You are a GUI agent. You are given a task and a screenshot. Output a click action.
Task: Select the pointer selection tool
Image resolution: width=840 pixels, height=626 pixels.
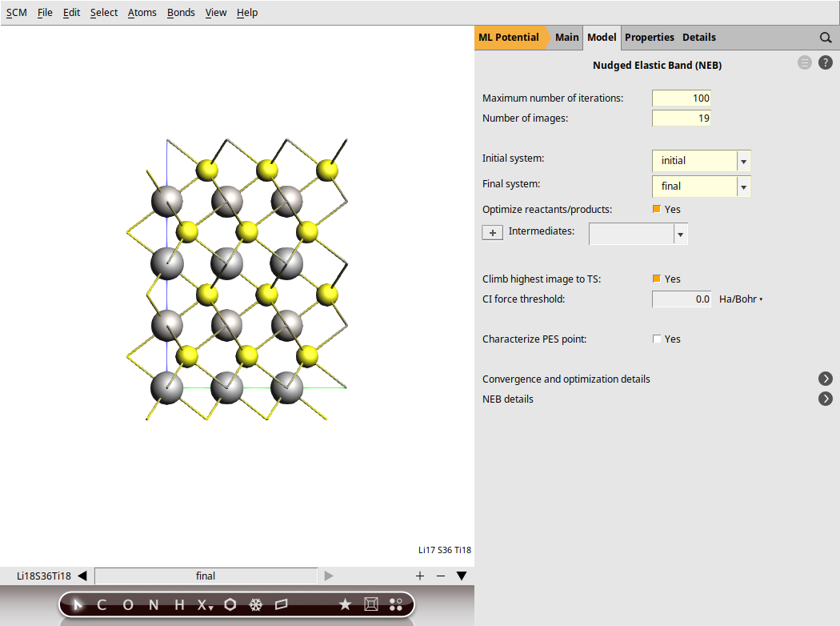(x=76, y=604)
